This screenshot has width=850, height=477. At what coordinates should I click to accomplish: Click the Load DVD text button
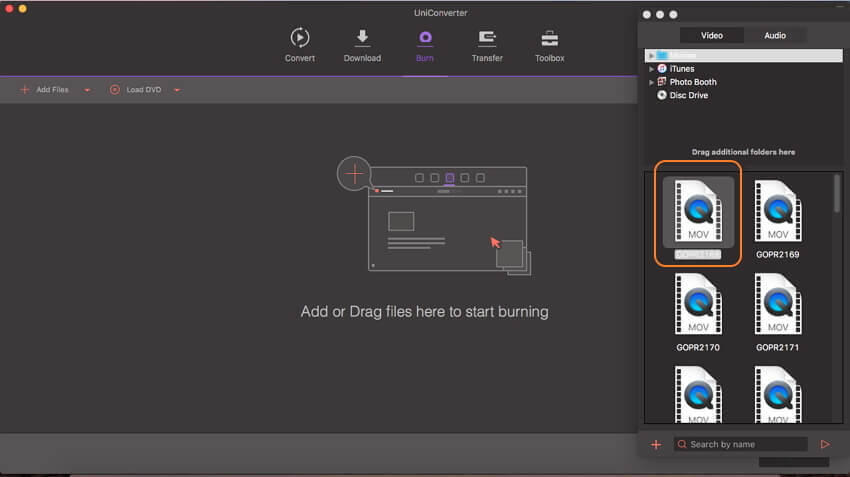coord(144,90)
